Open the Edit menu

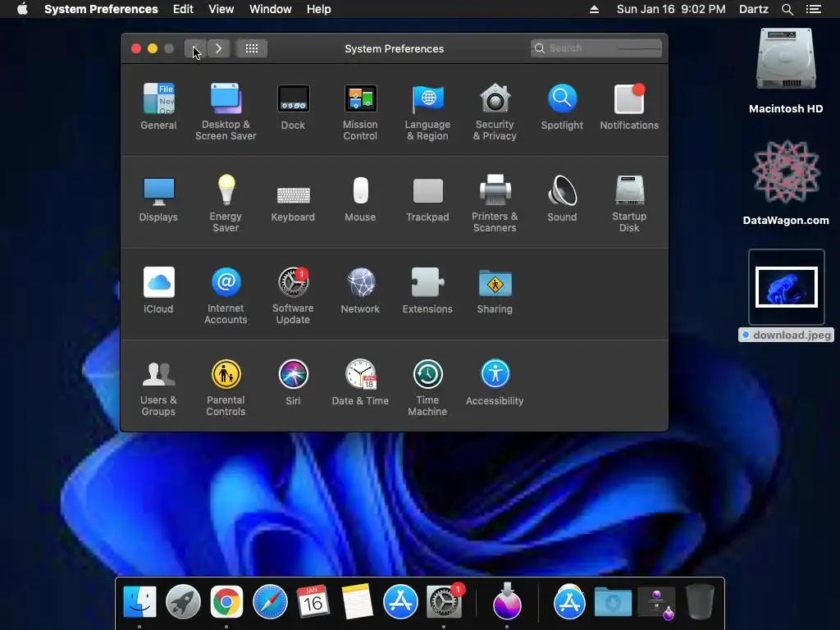pyautogui.click(x=183, y=9)
